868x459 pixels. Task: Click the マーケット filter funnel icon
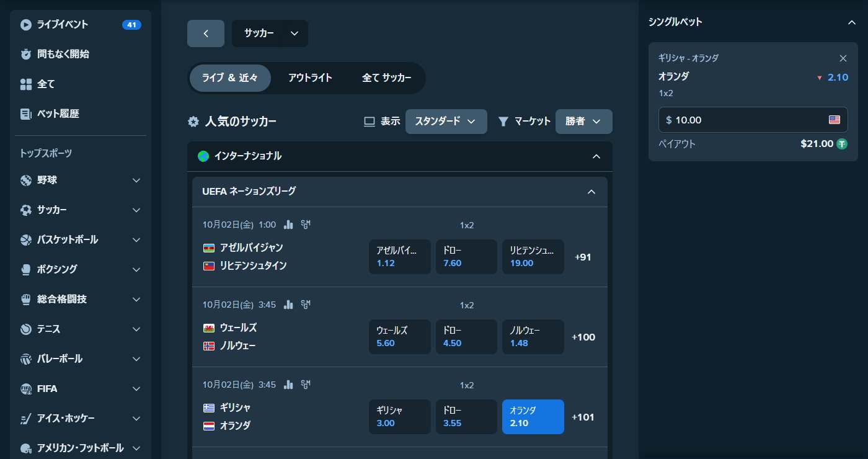[x=503, y=122]
